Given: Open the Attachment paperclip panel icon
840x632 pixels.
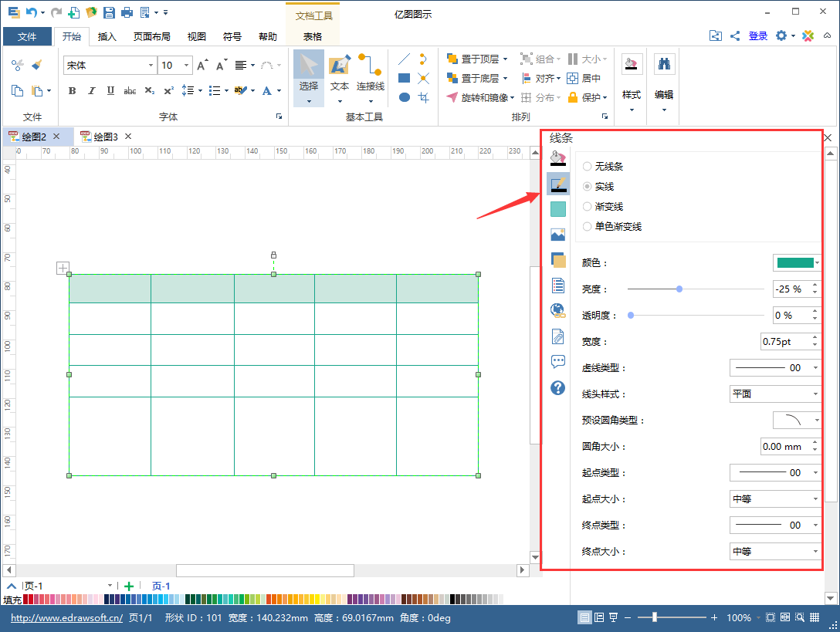Looking at the screenshot, I should [557, 336].
